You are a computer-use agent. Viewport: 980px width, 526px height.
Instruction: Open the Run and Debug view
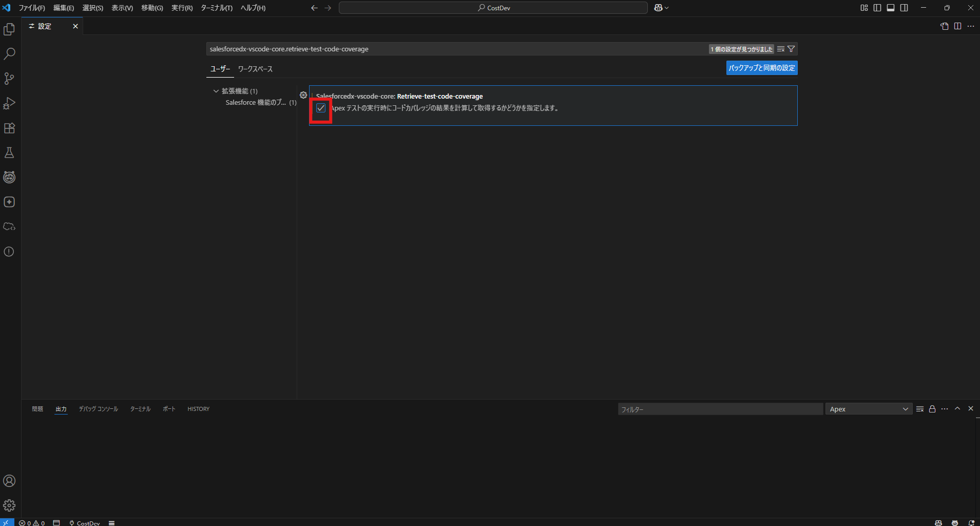point(9,103)
